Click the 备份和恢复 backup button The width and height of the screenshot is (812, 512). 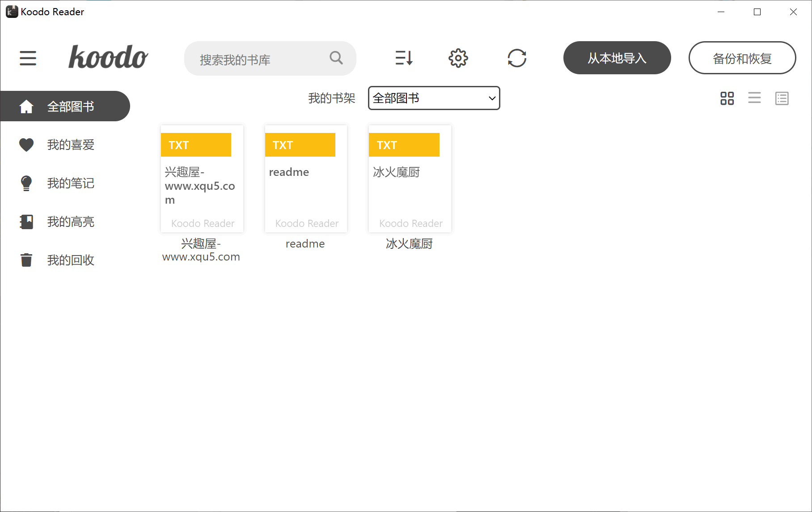coord(742,58)
